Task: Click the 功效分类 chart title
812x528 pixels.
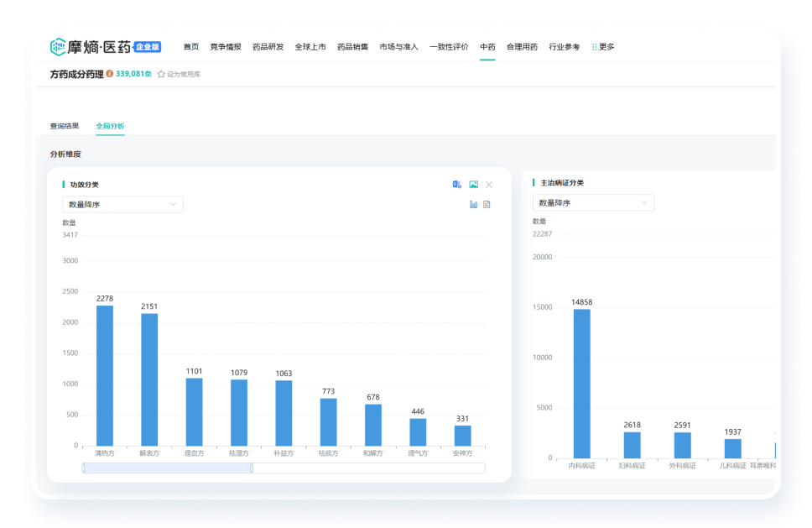Action: (x=85, y=185)
